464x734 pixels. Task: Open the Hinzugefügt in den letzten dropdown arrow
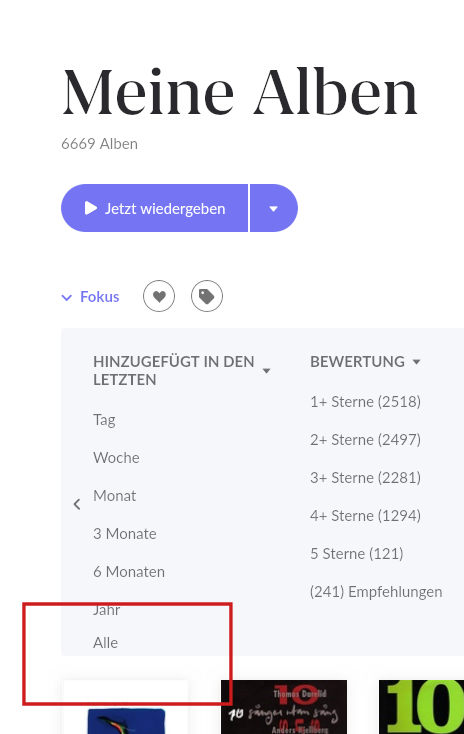[x=266, y=371]
